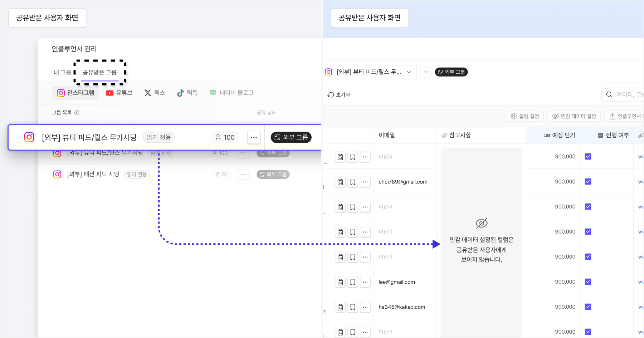Screen dimensions: 644x338
Task: Click the clipboard icon in the lee@gmail.com row
Action: click(340, 282)
